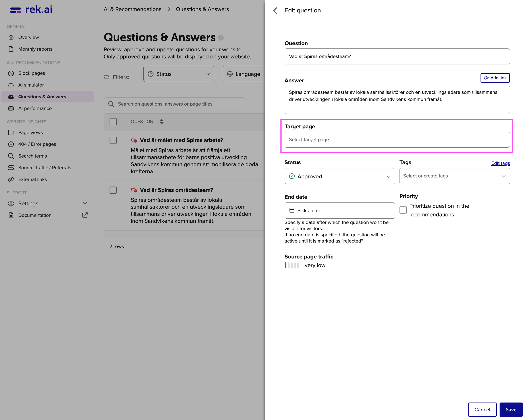Enable prioritize question in recommendations

(403, 210)
